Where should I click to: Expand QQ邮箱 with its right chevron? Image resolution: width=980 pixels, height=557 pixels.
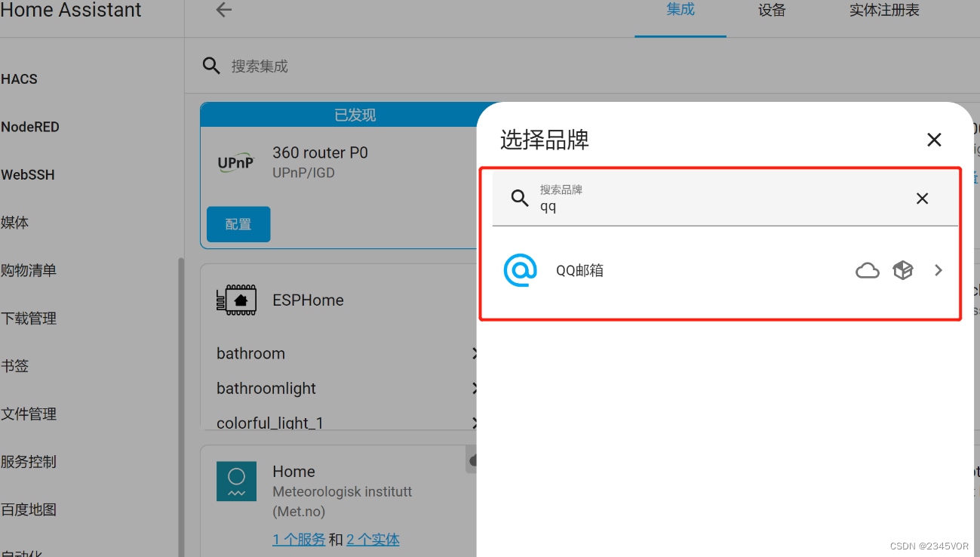click(938, 270)
